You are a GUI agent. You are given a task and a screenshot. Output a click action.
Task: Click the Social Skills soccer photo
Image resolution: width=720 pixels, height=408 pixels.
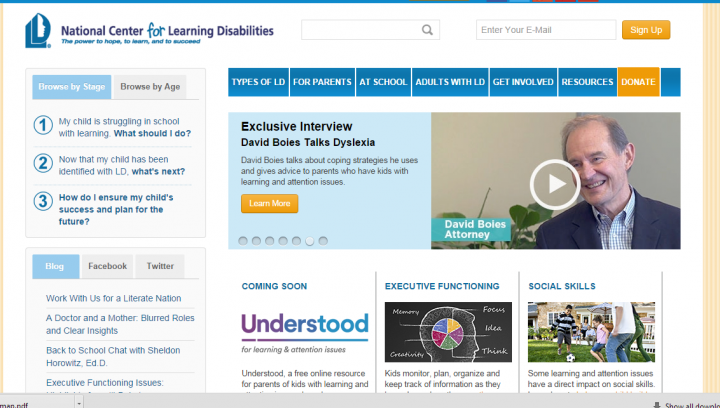click(591, 332)
